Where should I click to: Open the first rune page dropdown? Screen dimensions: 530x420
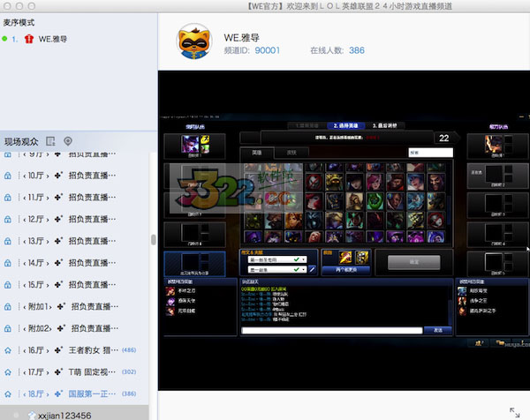[277, 259]
